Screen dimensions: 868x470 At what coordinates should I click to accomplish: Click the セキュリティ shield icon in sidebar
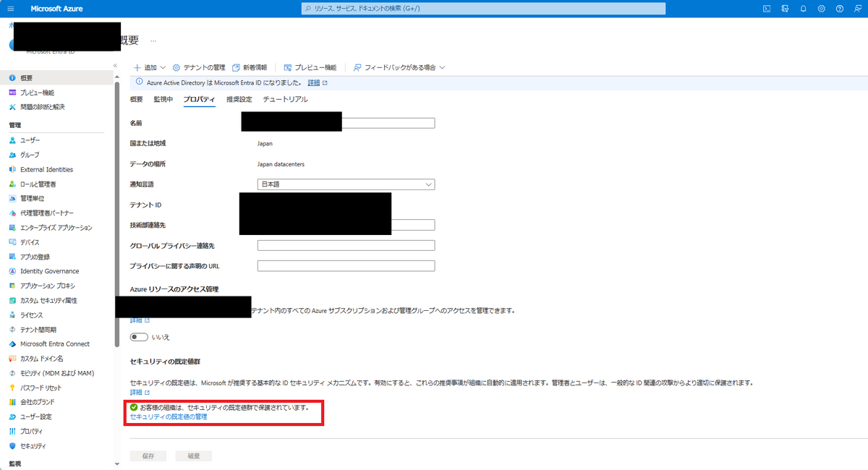[12, 445]
